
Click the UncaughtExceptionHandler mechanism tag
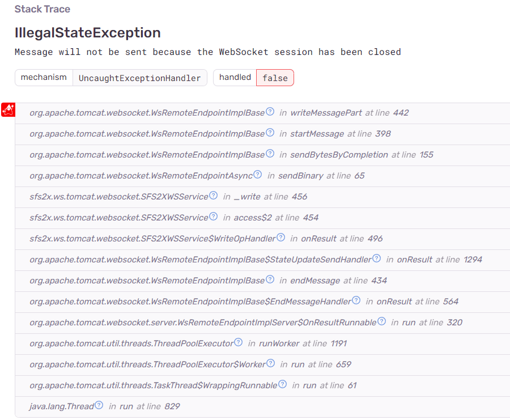coord(139,78)
